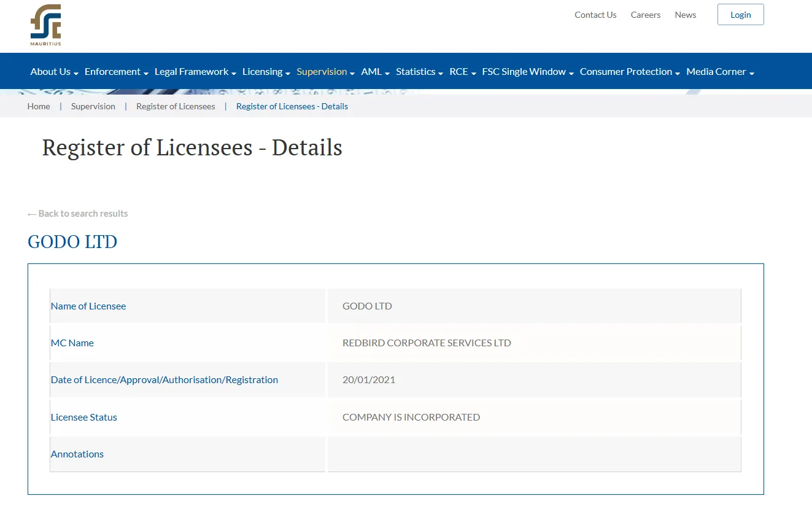Click the GODO LTD licensee value

[x=367, y=306]
